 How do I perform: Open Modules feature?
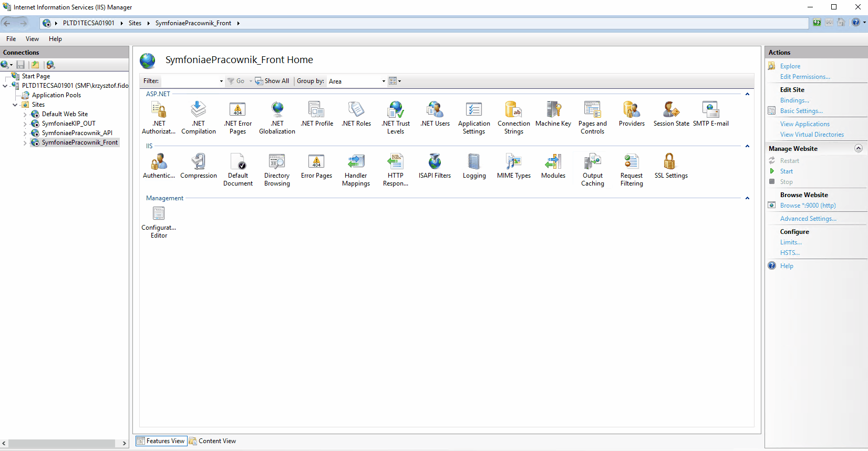[x=553, y=166]
